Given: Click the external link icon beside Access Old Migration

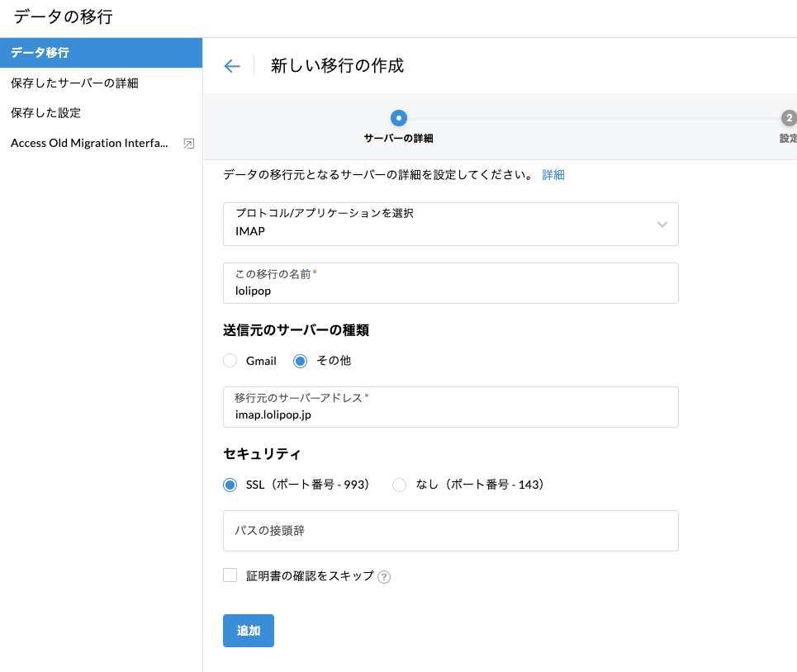Looking at the screenshot, I should (189, 143).
